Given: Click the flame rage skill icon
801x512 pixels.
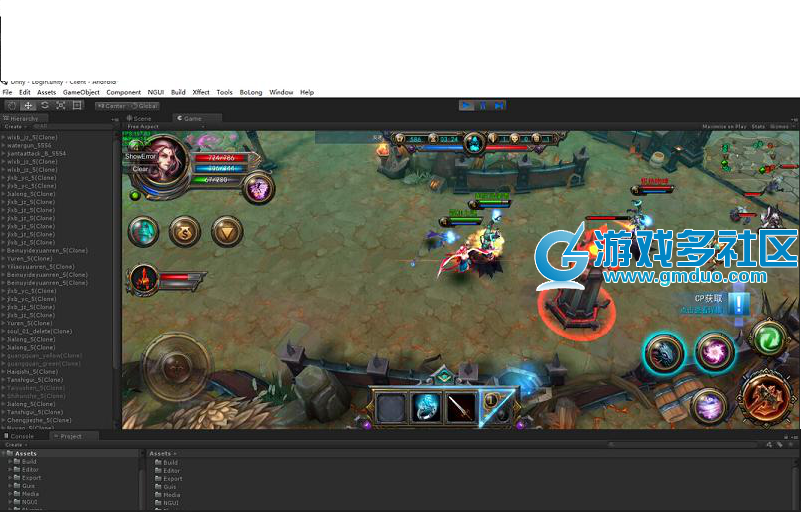Looking at the screenshot, I should tap(144, 280).
